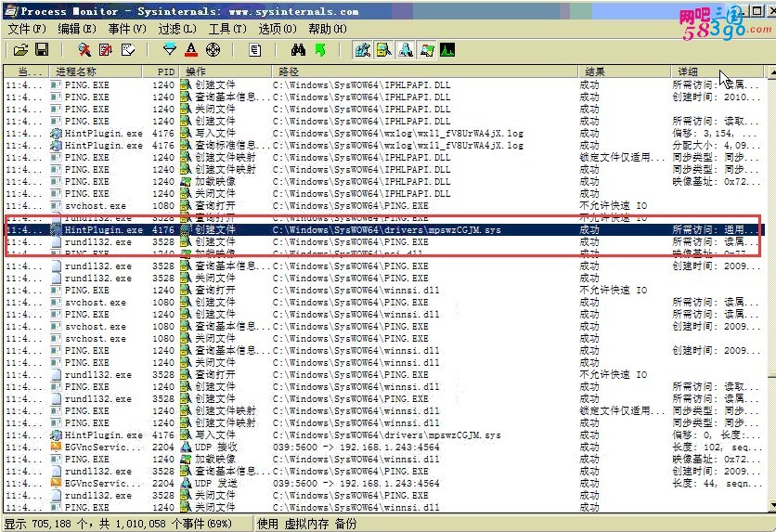Toggle the Autoscroll toolbar icon
Screen dimensions: 776x532
tap(106, 49)
